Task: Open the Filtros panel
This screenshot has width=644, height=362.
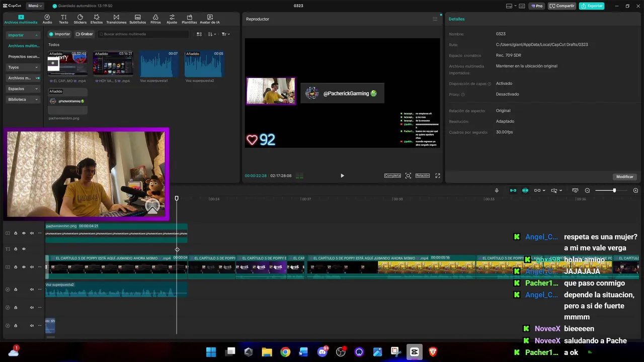Action: pos(155,19)
